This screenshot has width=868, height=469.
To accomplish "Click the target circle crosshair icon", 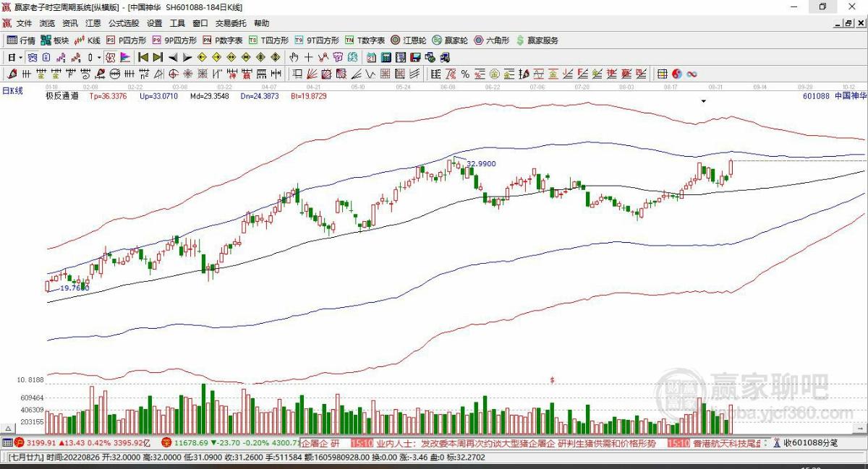I will tap(174, 74).
